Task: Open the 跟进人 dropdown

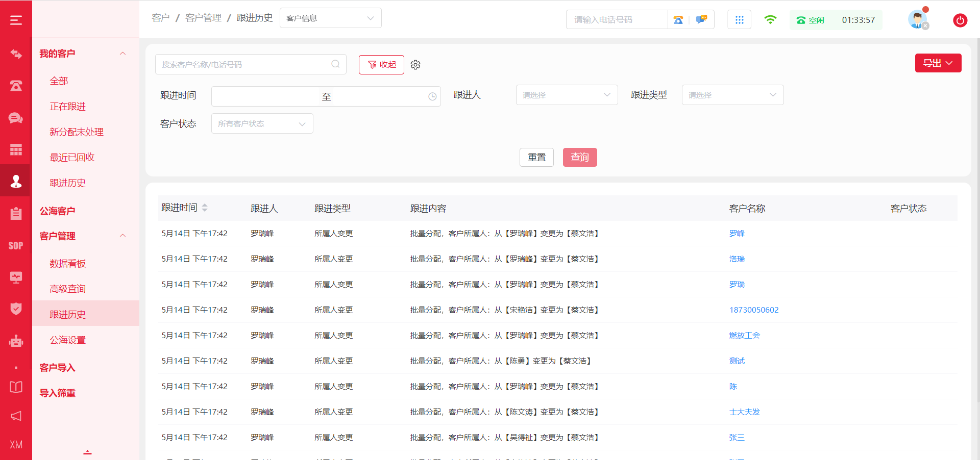Action: coord(567,95)
